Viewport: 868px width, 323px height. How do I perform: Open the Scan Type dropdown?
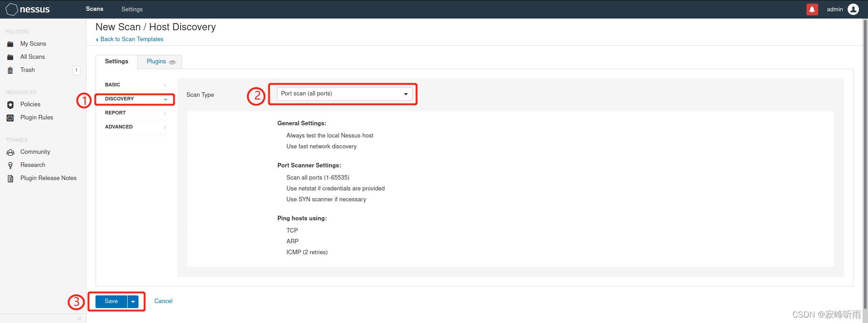point(344,94)
